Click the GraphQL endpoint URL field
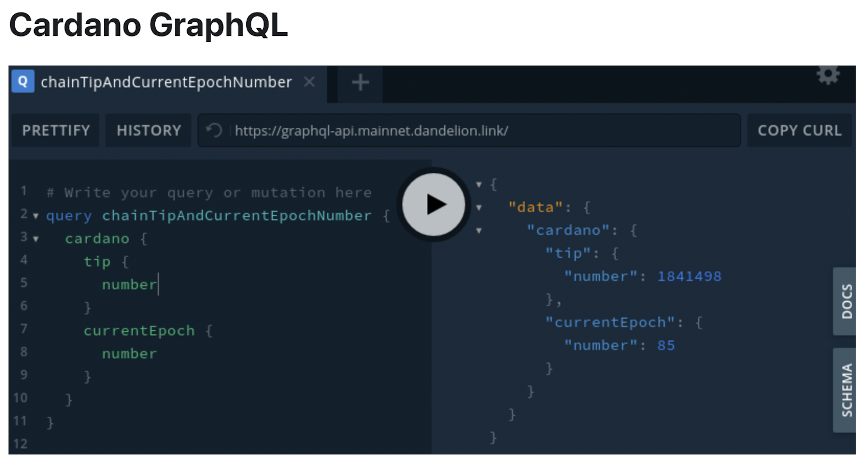 coord(469,130)
